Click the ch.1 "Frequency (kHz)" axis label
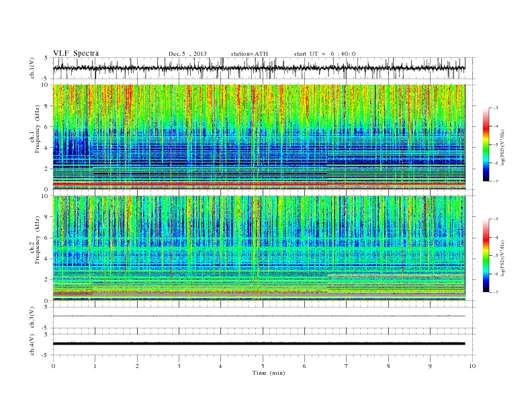This screenshot has width=532, height=411. [x=38, y=129]
